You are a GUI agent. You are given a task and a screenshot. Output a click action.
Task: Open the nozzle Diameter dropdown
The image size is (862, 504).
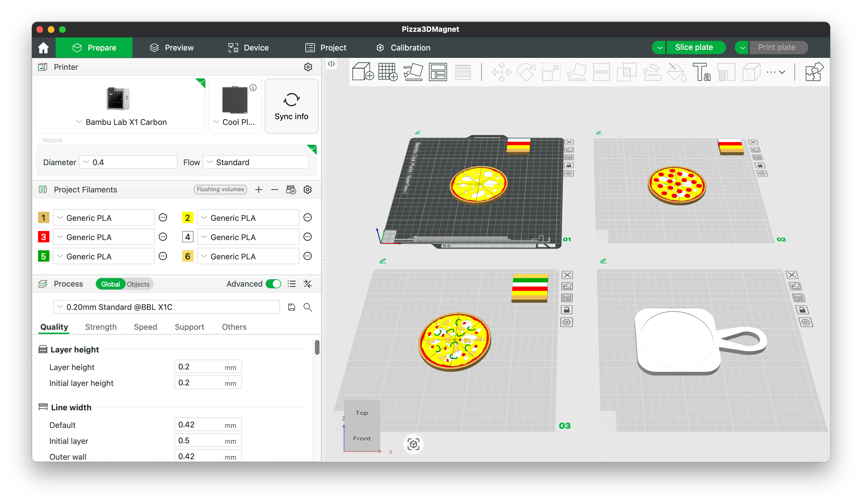coord(128,162)
